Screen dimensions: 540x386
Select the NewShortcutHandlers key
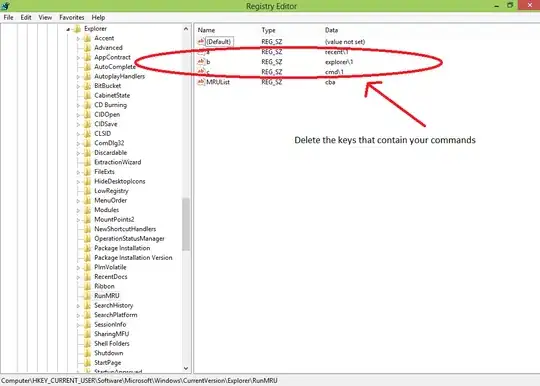(125, 229)
